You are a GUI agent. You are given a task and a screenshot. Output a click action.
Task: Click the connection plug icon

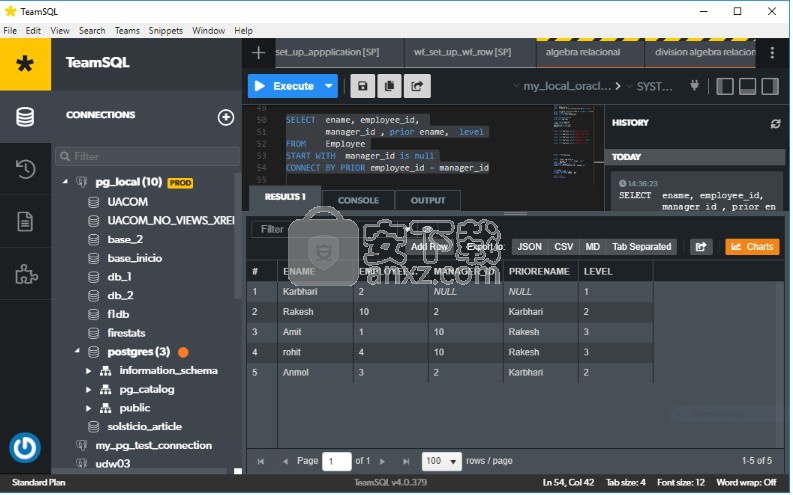tap(695, 85)
